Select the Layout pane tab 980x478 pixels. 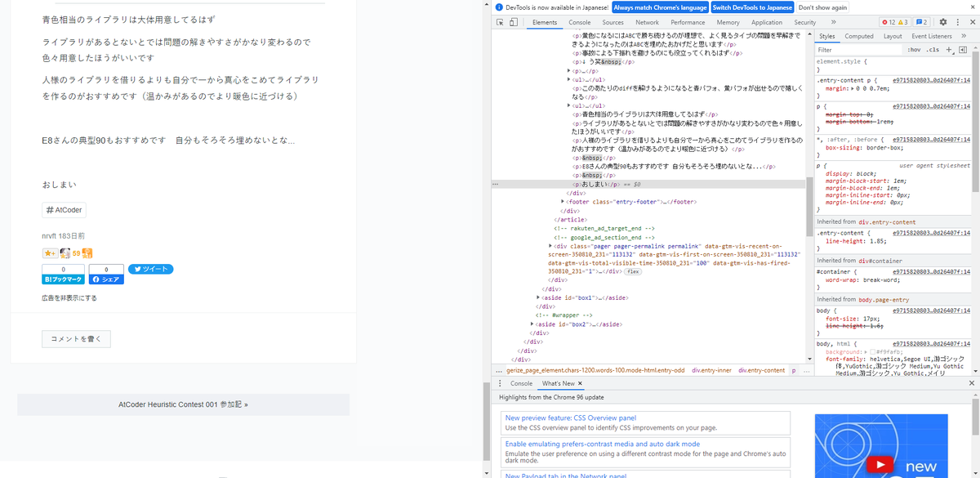coord(893,36)
